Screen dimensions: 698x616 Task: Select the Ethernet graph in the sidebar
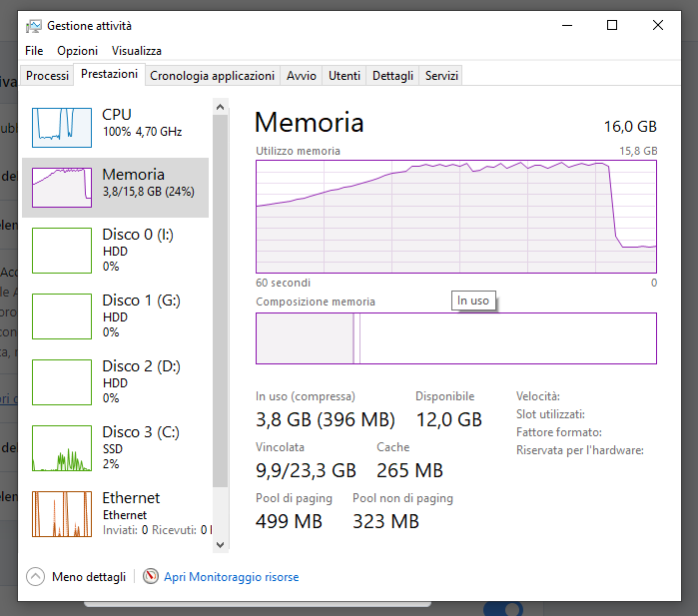coord(62,514)
